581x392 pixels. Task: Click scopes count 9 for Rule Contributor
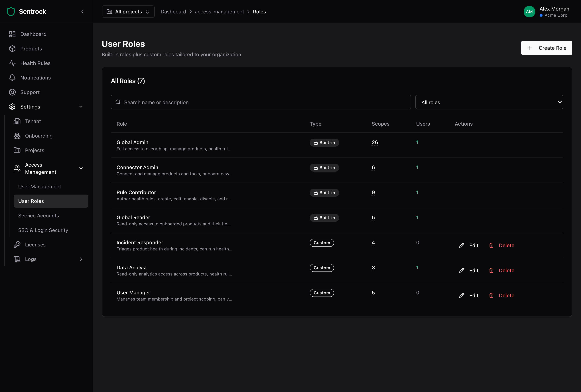(373, 192)
